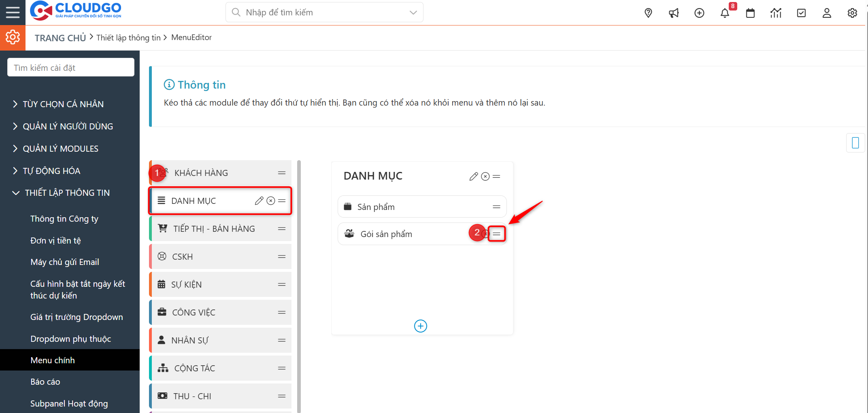Open the user profile icon
This screenshot has width=868, height=413.
827,13
